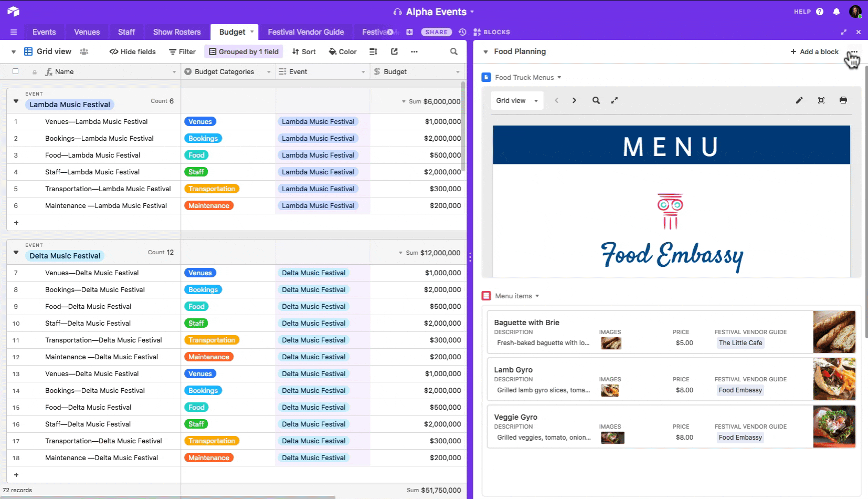
Task: Open the hamburger tables list
Action: click(14, 32)
